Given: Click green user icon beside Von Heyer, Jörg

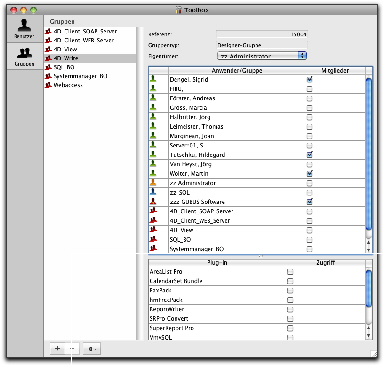Looking at the screenshot, I should (153, 164).
